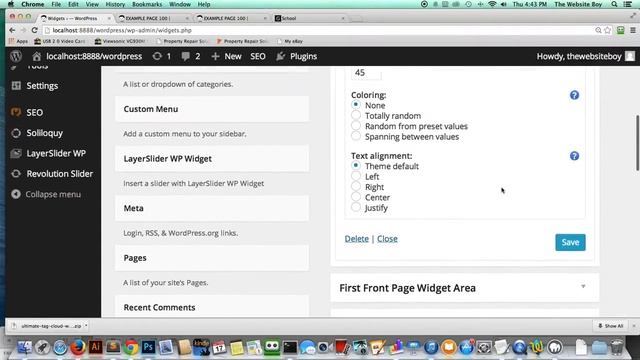
Task: Click Show All downloads button
Action: coord(611,326)
